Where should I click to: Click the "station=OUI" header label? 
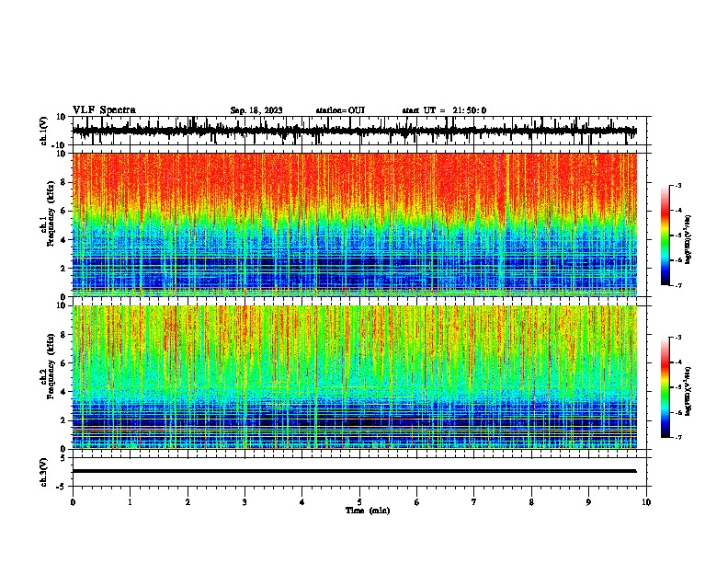tap(340, 110)
